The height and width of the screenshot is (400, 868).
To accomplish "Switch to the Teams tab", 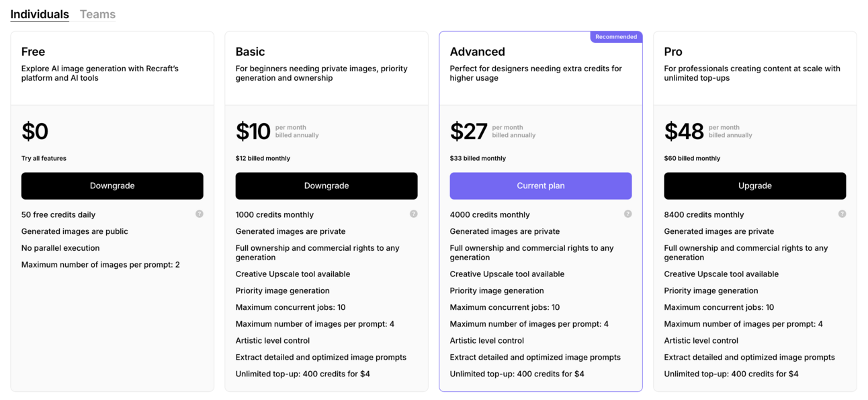I will tap(97, 14).
